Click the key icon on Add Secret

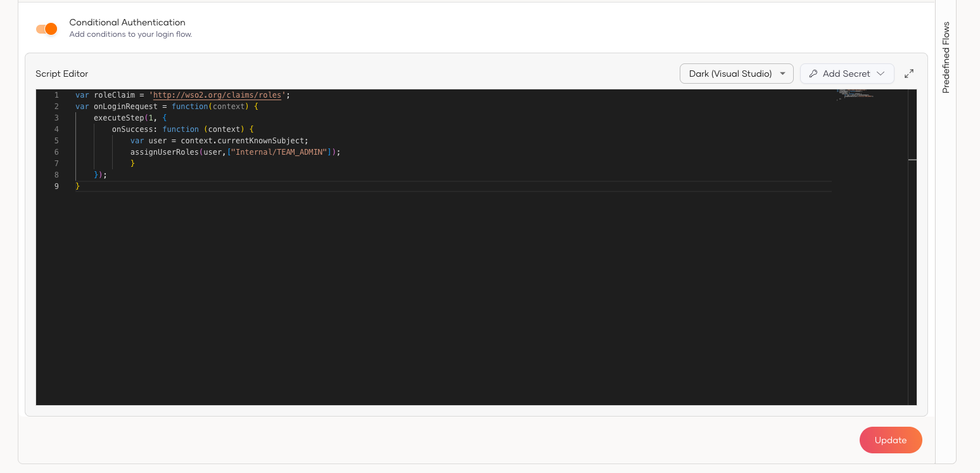[x=813, y=74]
